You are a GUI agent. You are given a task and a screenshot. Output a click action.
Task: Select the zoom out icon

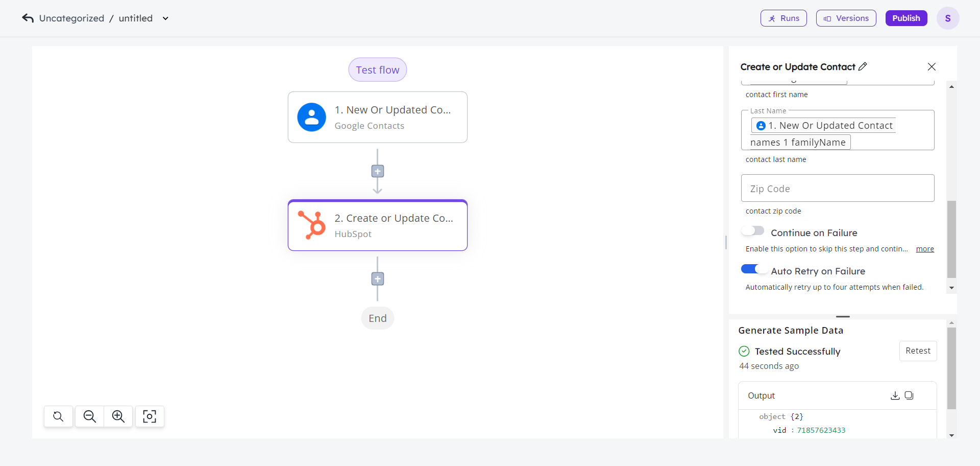click(89, 416)
